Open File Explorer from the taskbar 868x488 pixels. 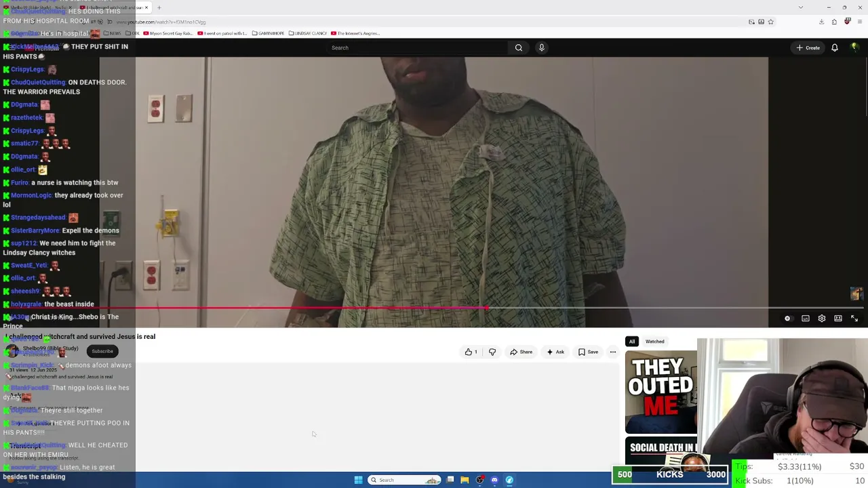pos(465,480)
